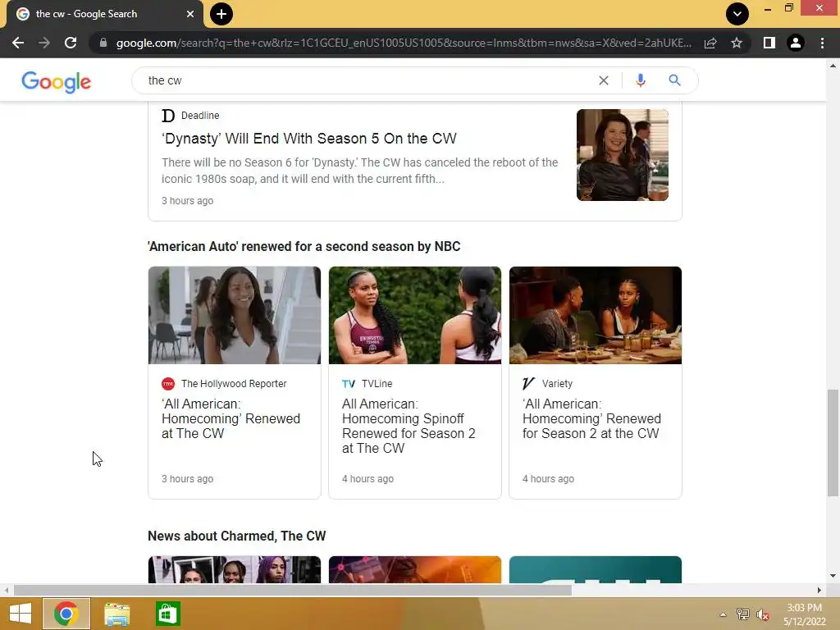840x630 pixels.
Task: Click the network tray icon
Action: pos(743,614)
